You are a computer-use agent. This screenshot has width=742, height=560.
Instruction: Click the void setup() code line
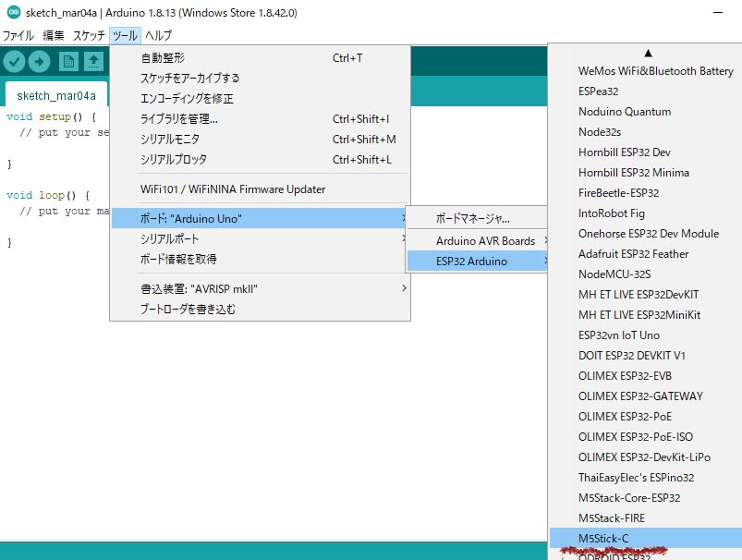point(51,116)
